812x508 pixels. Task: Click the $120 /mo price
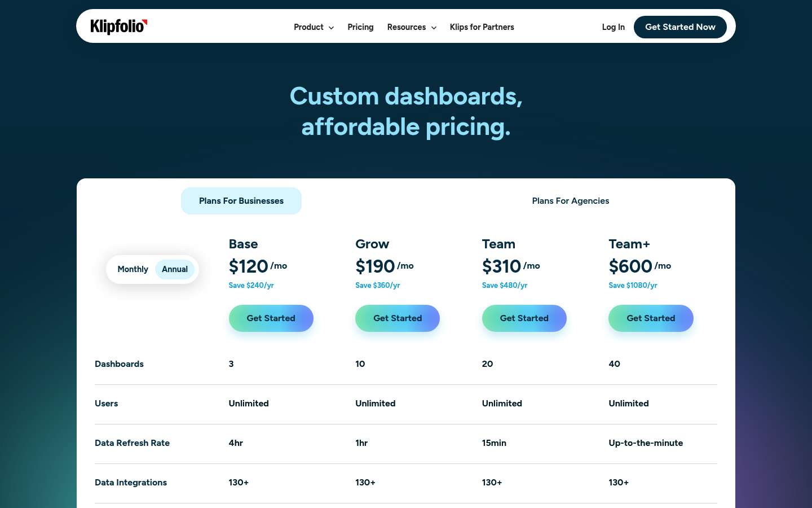pyautogui.click(x=258, y=266)
